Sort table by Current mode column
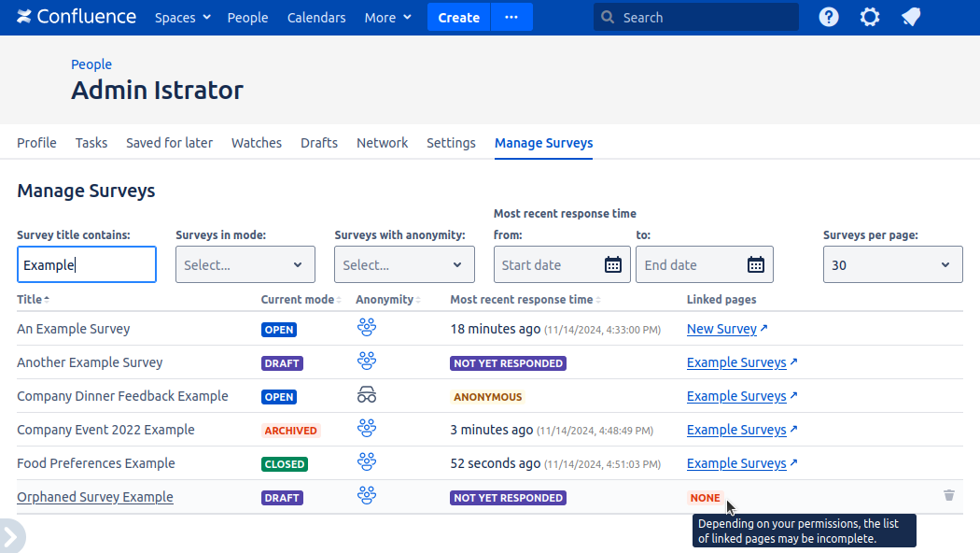This screenshot has width=980, height=553. 299,300
